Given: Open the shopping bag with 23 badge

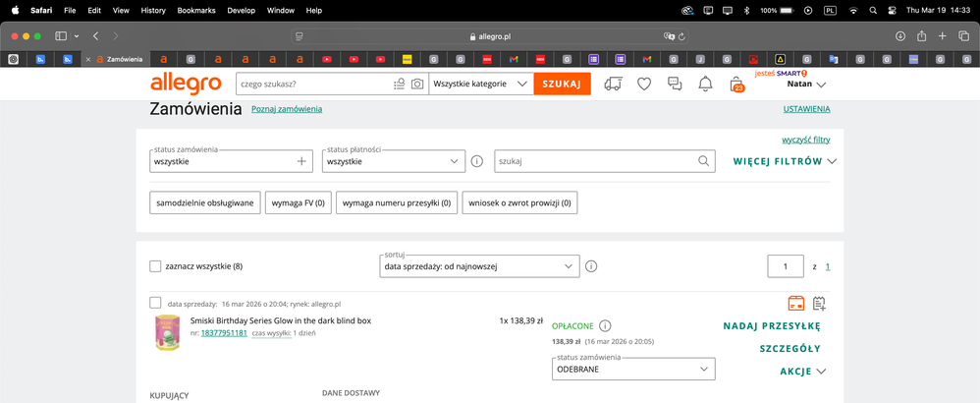Looking at the screenshot, I should point(736,85).
